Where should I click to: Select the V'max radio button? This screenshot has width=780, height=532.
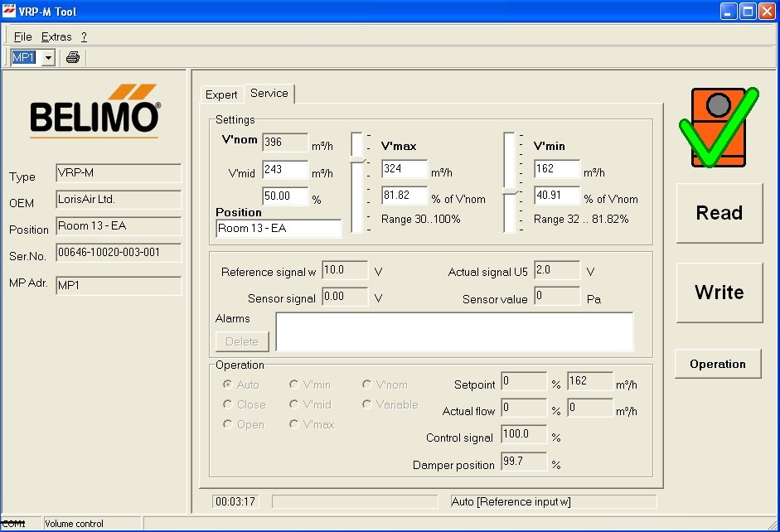tap(294, 424)
